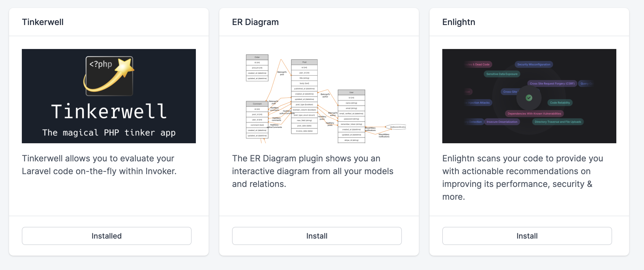
Task: Install the Enlightn plugin
Action: tap(527, 236)
